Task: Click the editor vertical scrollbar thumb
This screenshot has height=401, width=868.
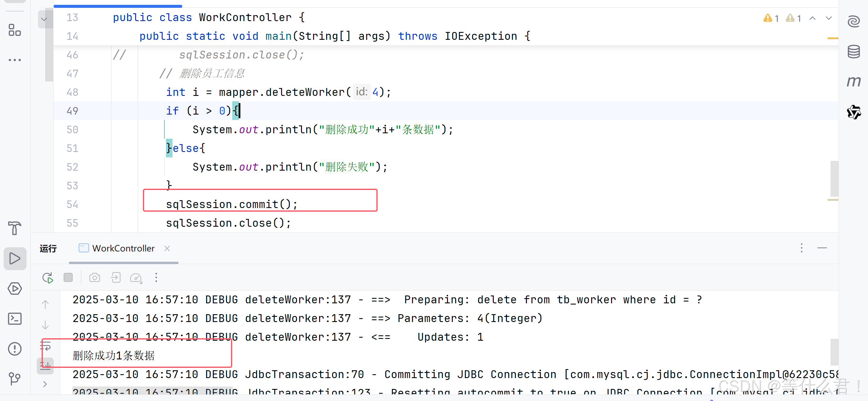Action: pos(834,178)
